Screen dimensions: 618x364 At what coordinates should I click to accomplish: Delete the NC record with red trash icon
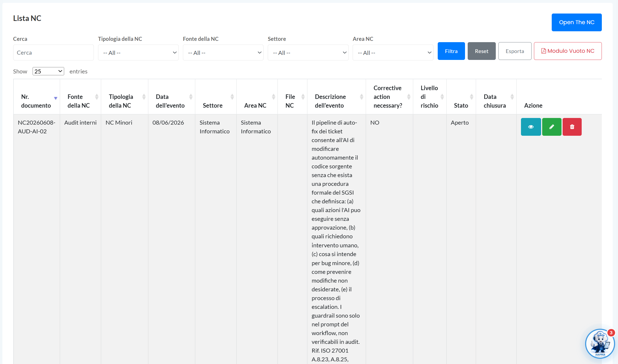coord(572,127)
